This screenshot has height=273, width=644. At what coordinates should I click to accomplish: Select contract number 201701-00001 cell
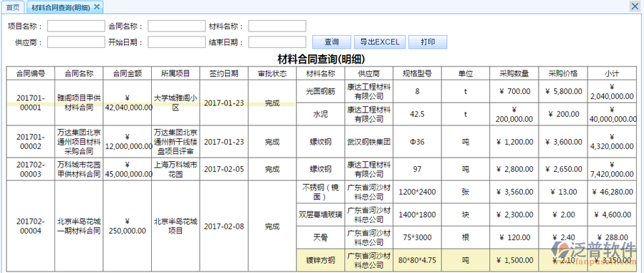tap(30, 102)
